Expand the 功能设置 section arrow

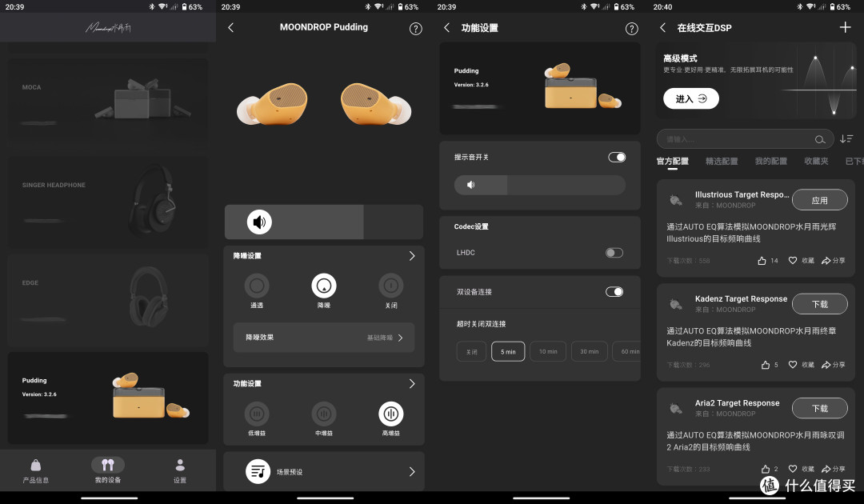pyautogui.click(x=412, y=383)
